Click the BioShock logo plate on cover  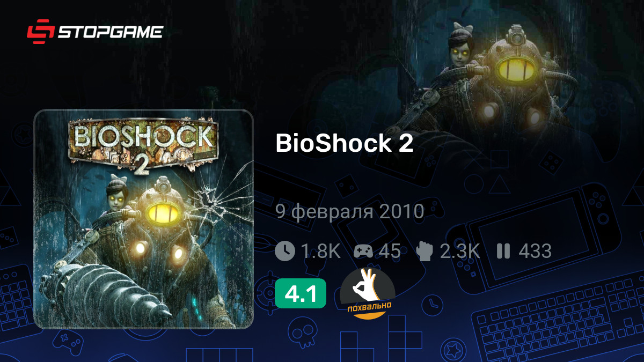tap(143, 144)
